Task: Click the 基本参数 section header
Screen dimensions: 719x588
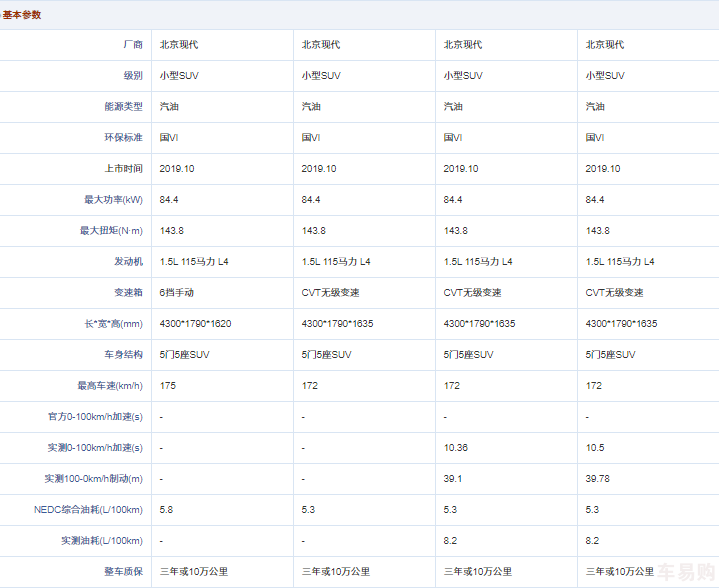Action: pos(22,15)
